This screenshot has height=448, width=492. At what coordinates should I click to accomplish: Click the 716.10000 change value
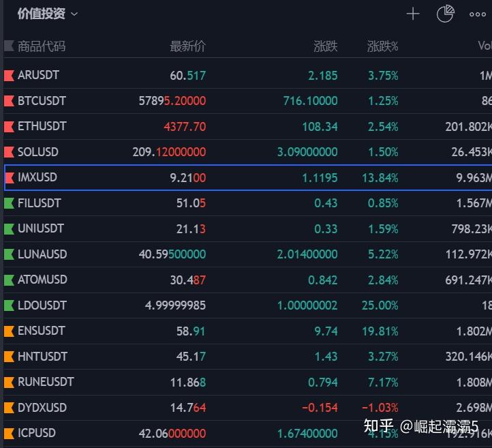click(310, 101)
